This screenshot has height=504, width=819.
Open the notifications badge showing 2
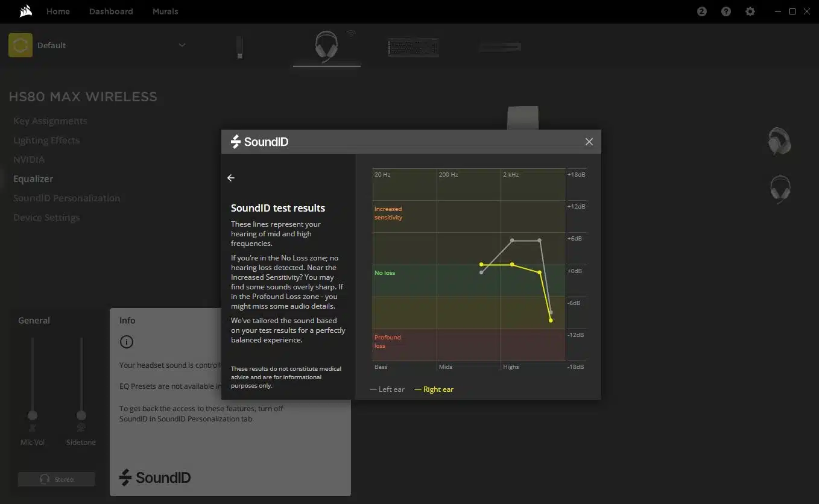702,11
